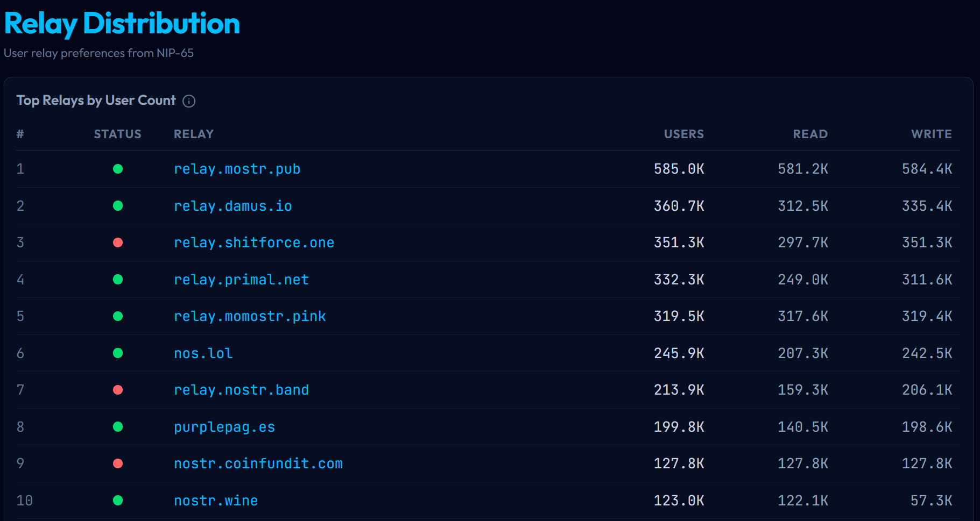This screenshot has height=521, width=980.
Task: Click the users value 245.9K
Action: pos(679,353)
